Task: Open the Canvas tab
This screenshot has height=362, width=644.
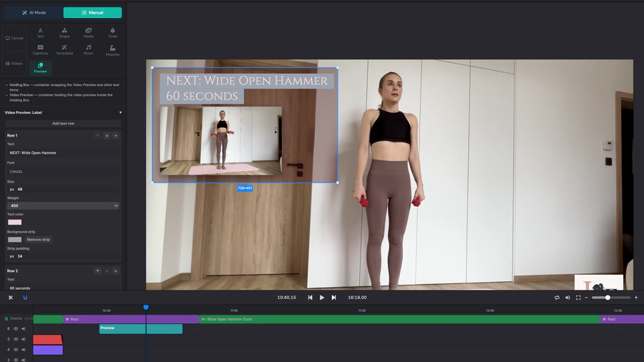Action: point(14,38)
